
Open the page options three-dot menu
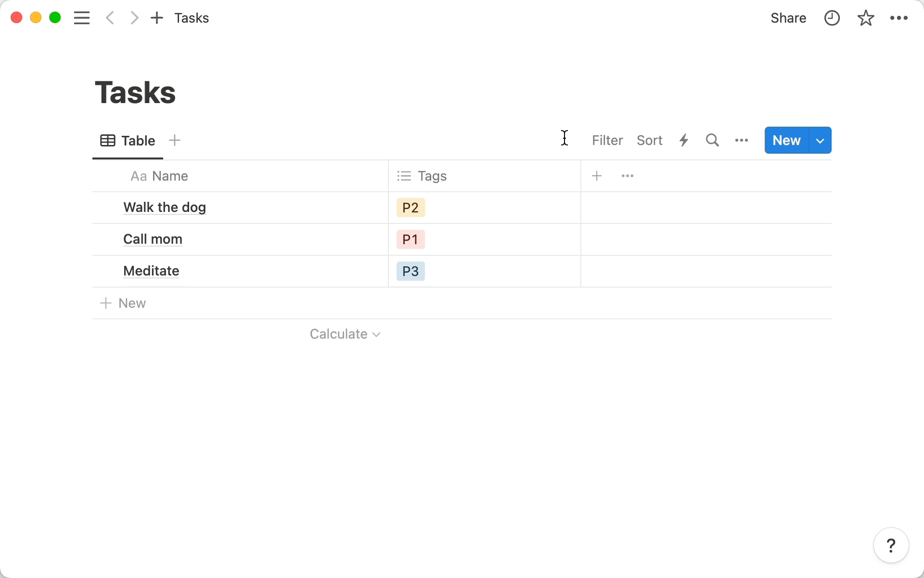point(898,18)
